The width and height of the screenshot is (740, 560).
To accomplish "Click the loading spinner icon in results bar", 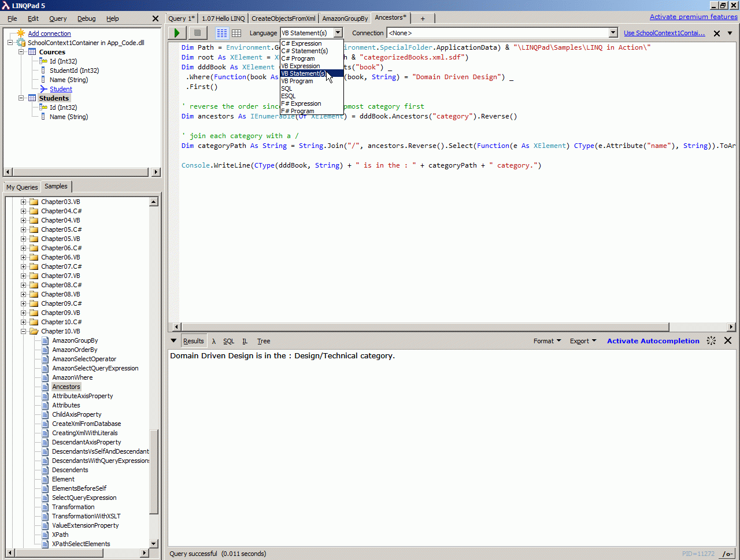I will pyautogui.click(x=712, y=341).
